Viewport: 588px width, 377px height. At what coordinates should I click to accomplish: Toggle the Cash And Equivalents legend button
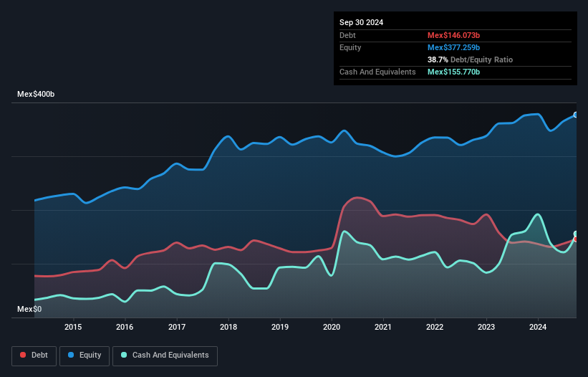(165, 355)
